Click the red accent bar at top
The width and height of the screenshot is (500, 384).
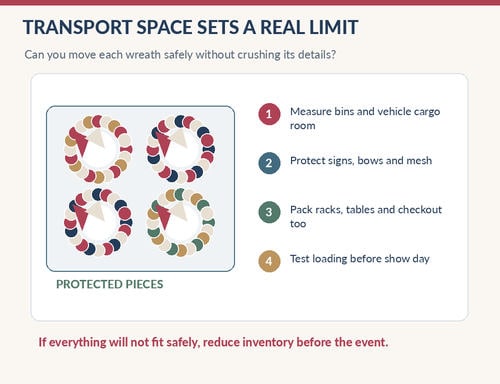click(250, 2)
